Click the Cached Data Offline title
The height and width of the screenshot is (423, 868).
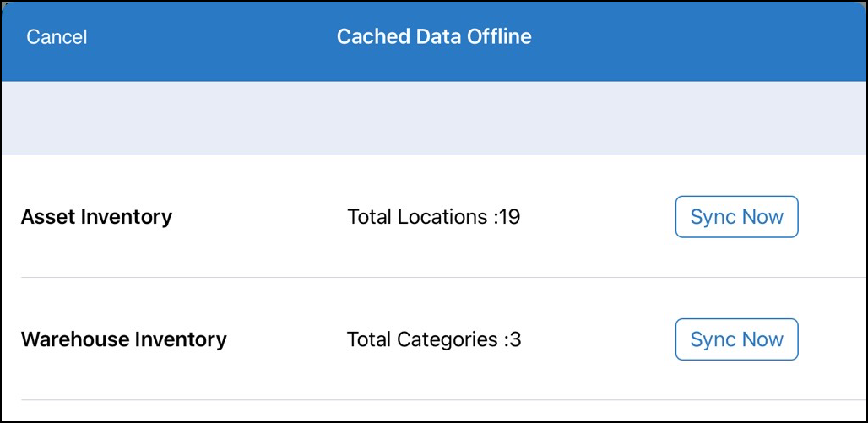click(x=434, y=36)
